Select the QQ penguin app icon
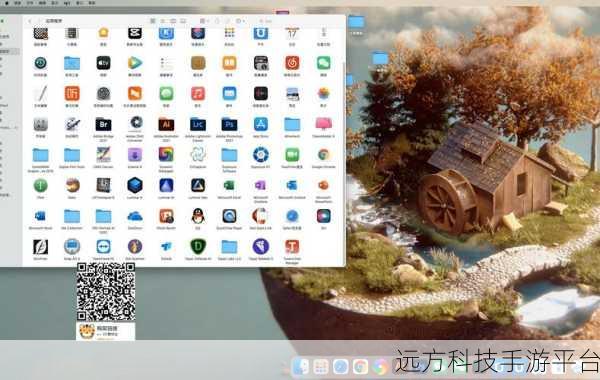This screenshot has width=600, height=380. (x=198, y=216)
